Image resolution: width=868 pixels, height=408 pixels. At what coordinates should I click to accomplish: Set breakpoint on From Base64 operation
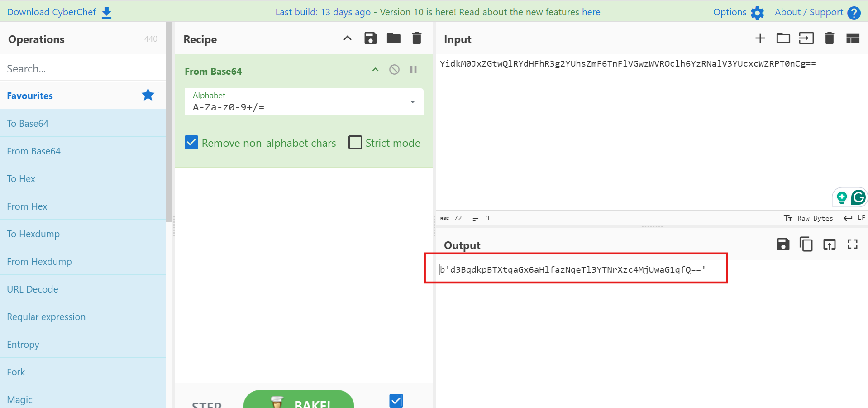click(413, 70)
